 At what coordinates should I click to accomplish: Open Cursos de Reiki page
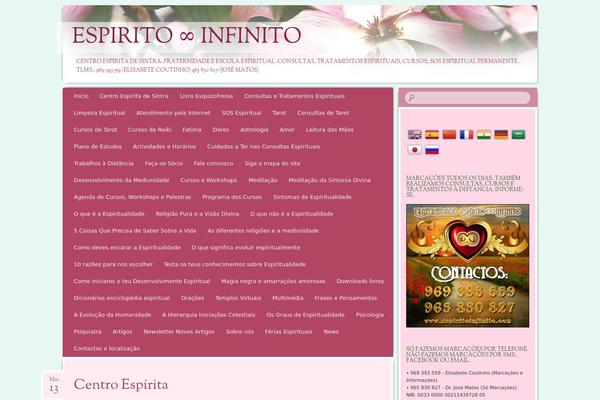tap(150, 130)
